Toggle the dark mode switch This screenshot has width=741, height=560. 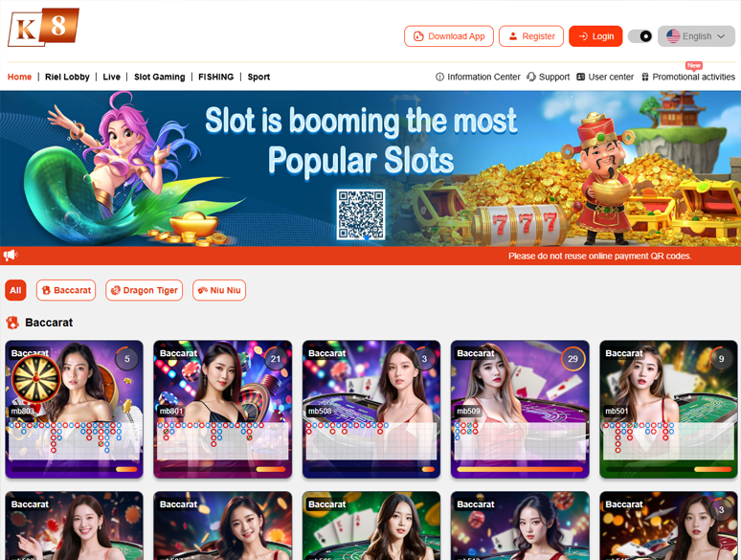640,36
